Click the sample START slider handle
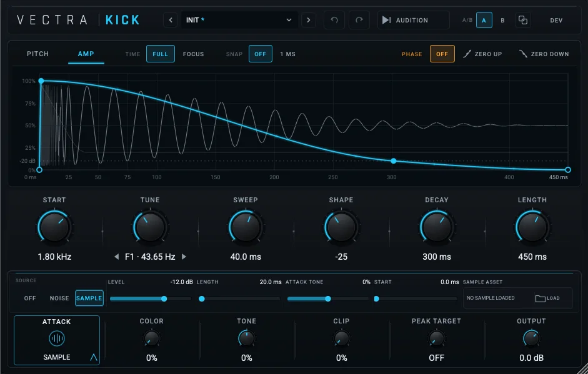 377,298
